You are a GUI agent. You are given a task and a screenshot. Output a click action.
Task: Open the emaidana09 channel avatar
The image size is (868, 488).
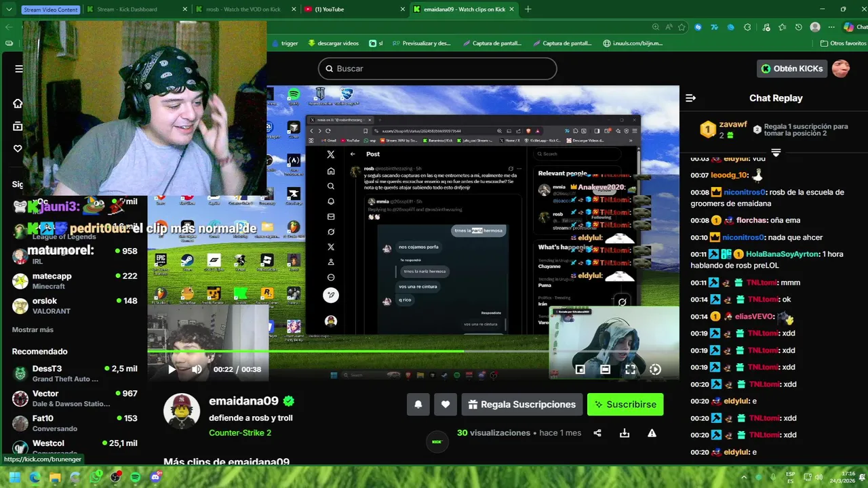click(x=182, y=411)
